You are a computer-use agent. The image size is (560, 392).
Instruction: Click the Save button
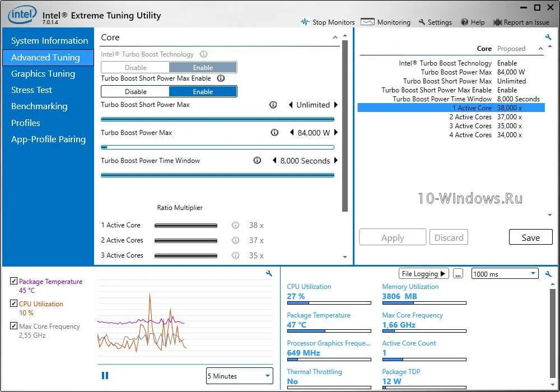pos(530,237)
